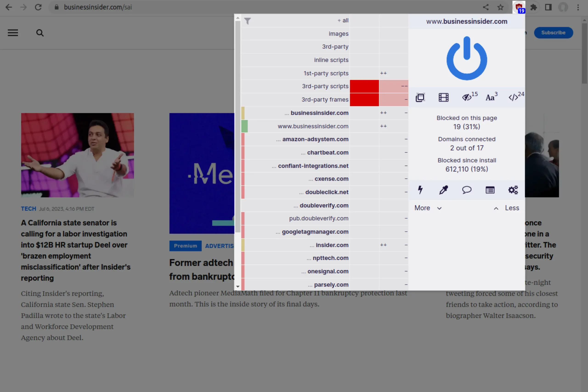Open uBlock dashboard gears icon

[513, 190]
